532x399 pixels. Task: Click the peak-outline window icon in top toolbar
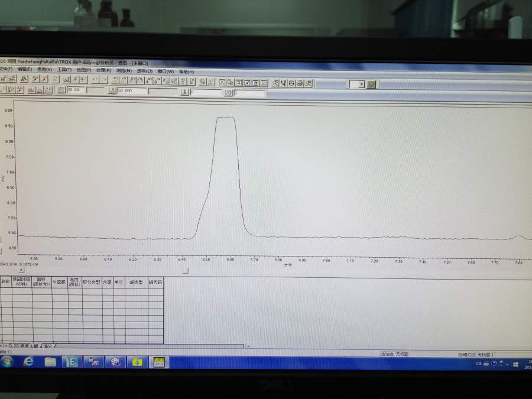222,82
